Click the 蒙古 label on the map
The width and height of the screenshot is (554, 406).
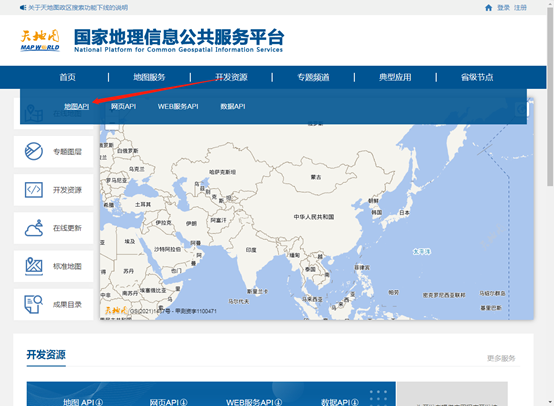pos(316,177)
